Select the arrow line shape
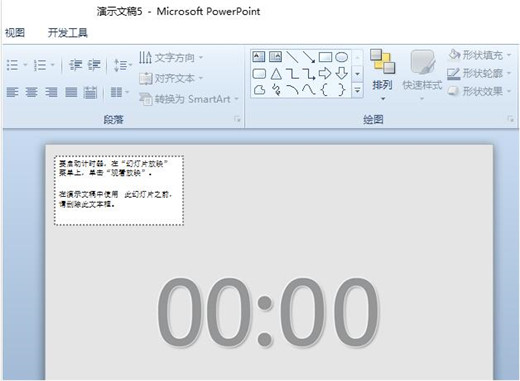 click(309, 57)
